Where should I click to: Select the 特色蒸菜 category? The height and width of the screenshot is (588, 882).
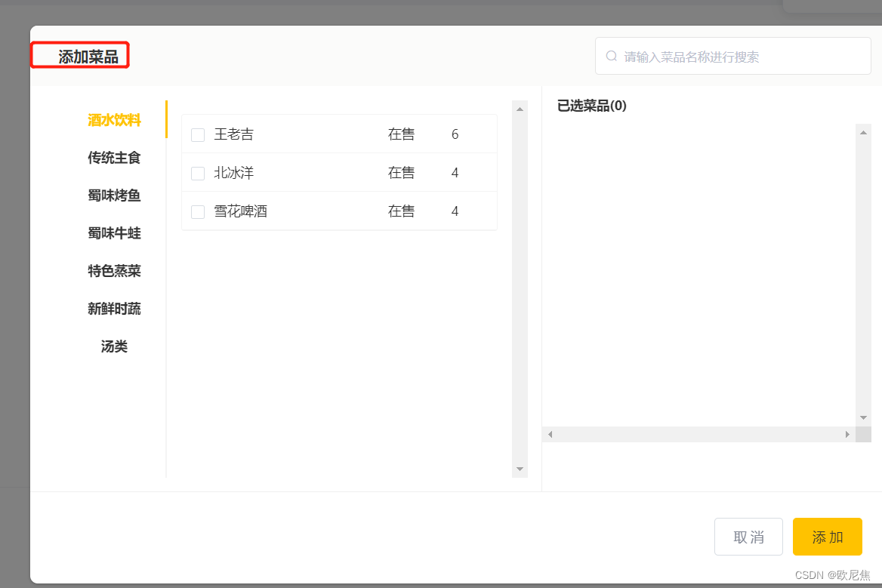(x=113, y=271)
